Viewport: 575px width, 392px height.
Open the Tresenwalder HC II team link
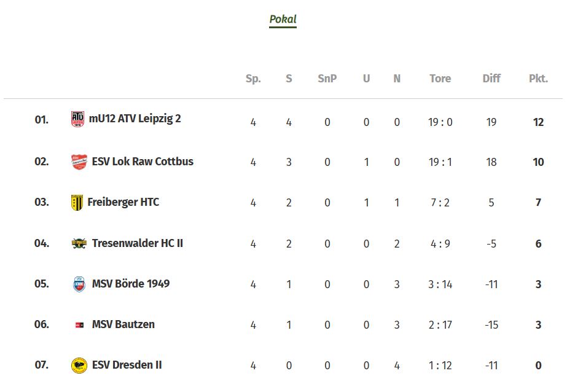(137, 243)
